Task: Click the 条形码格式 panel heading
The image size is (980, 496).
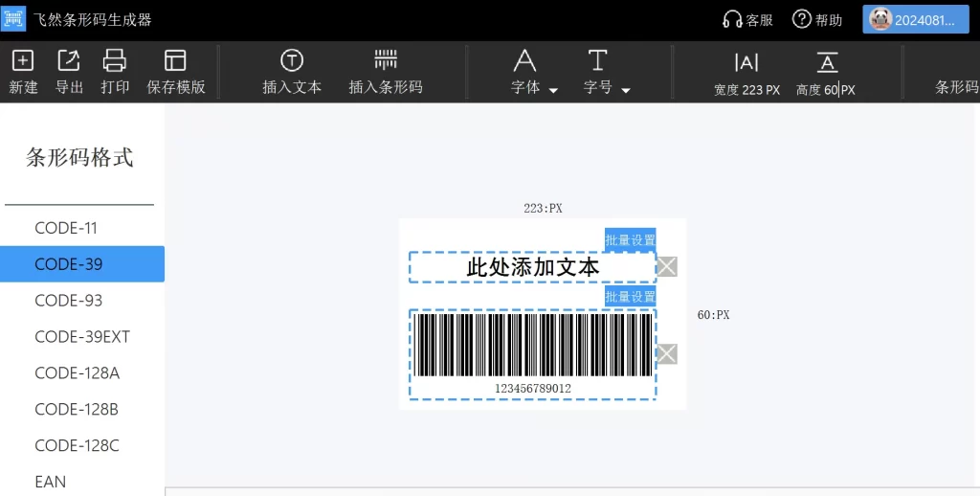Action: click(x=79, y=157)
